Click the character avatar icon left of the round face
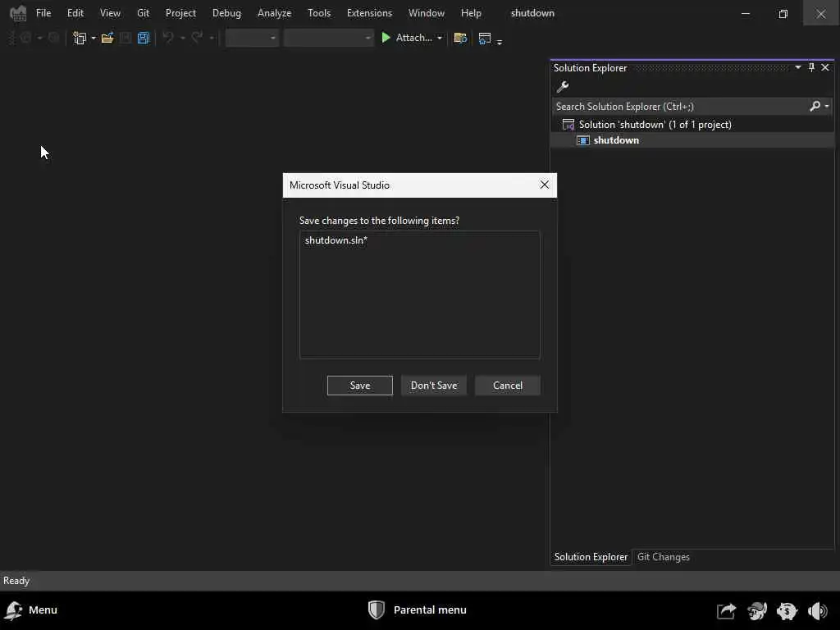Screen dimensions: 840x630 [757, 610]
